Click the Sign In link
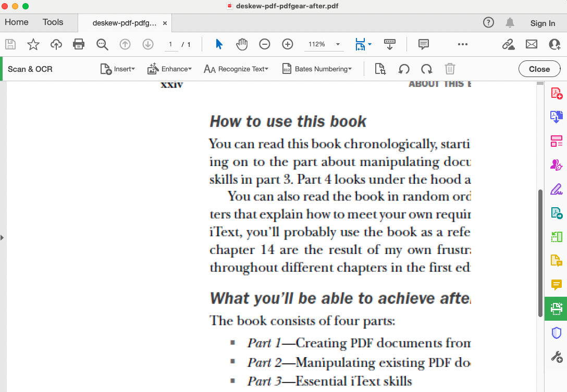The height and width of the screenshot is (392, 567). 543,23
